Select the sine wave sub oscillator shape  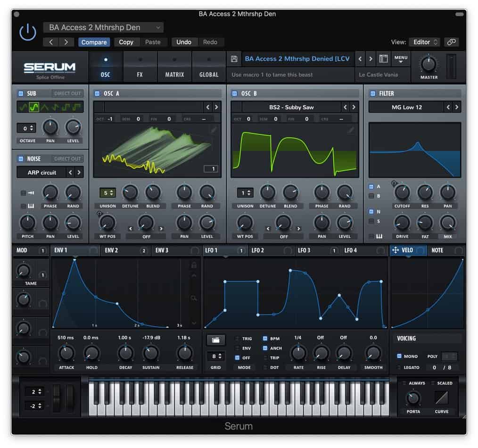click(23, 107)
